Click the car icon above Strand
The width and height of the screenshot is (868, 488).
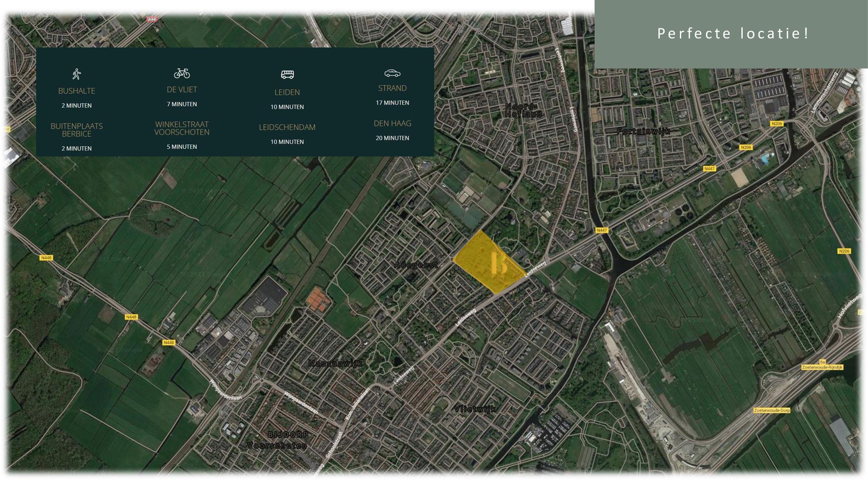(x=392, y=73)
